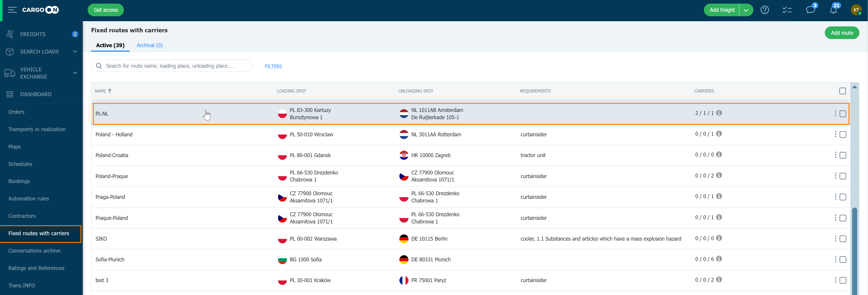
Task: Open the Poland-Praque route row
Action: pos(470,176)
